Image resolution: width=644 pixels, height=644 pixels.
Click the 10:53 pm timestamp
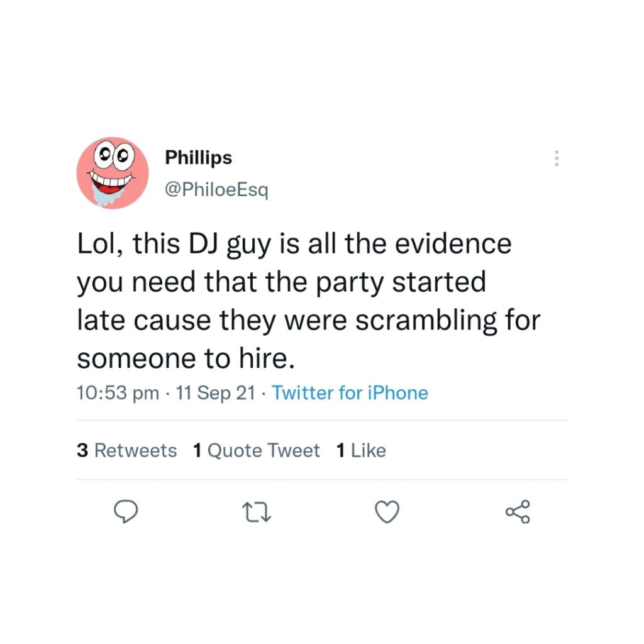(x=118, y=394)
